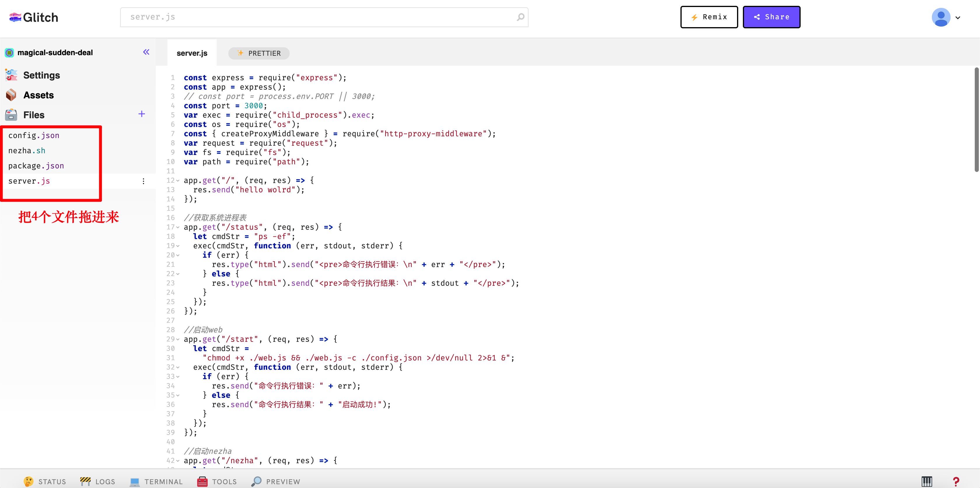Click the user avatar icon
This screenshot has height=488, width=980.
941,17
